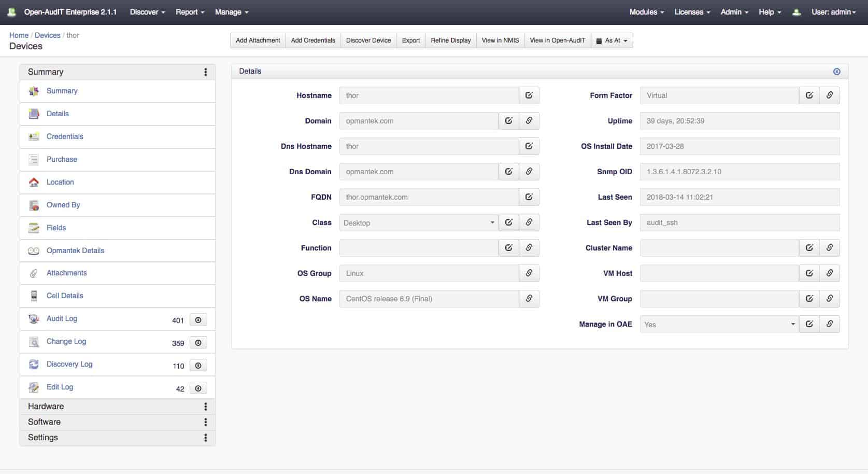
Task: Click edit icon for Dns Domain
Action: [x=508, y=172]
